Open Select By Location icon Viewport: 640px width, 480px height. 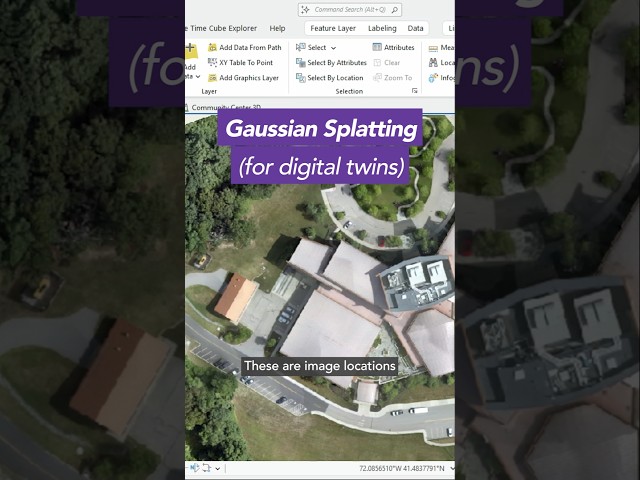(x=301, y=78)
